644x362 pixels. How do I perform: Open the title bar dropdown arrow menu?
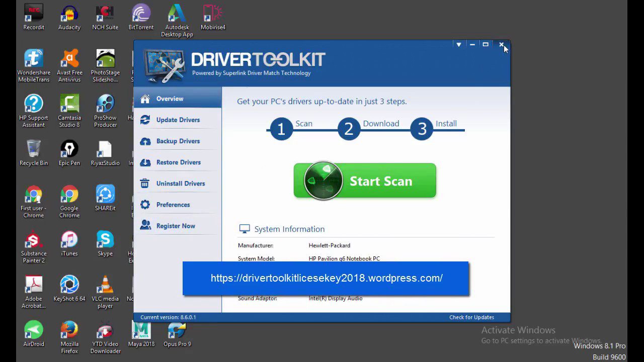pyautogui.click(x=458, y=45)
